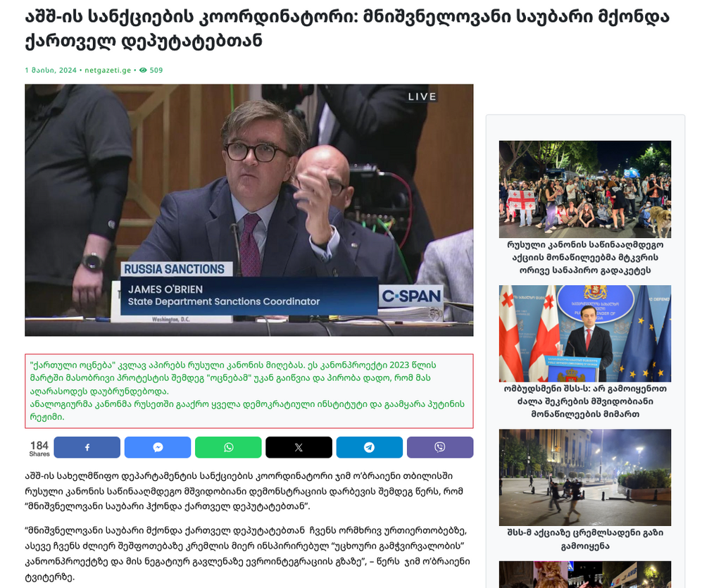Image resolution: width=721 pixels, height=588 pixels.
Task: Share article on X (Twitter)
Action: (x=299, y=447)
